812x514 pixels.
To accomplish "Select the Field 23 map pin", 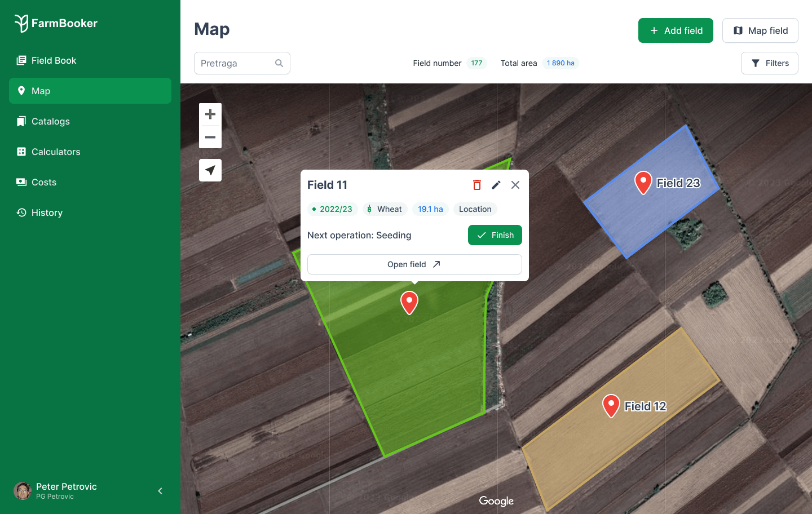I will [643, 182].
